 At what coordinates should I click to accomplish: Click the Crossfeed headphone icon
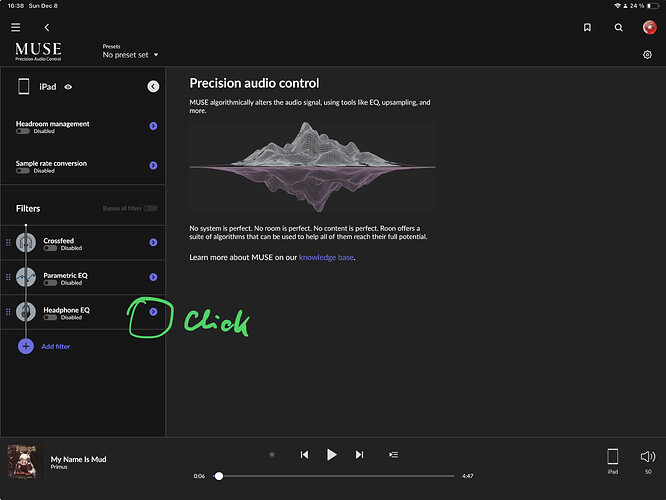pos(26,243)
